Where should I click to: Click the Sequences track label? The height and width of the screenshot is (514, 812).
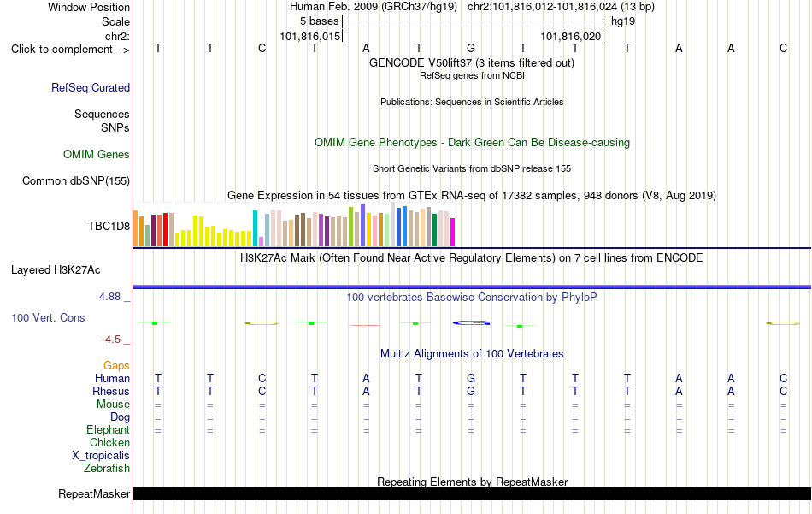pyautogui.click(x=102, y=114)
